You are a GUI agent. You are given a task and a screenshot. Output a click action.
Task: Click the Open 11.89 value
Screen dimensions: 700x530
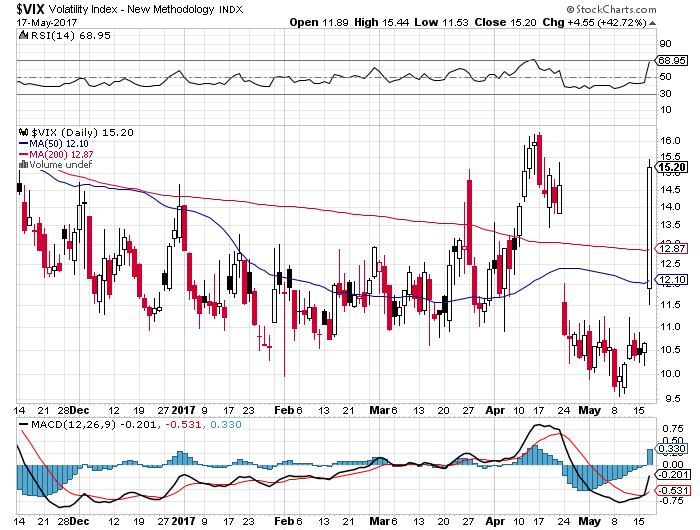tap(319, 22)
